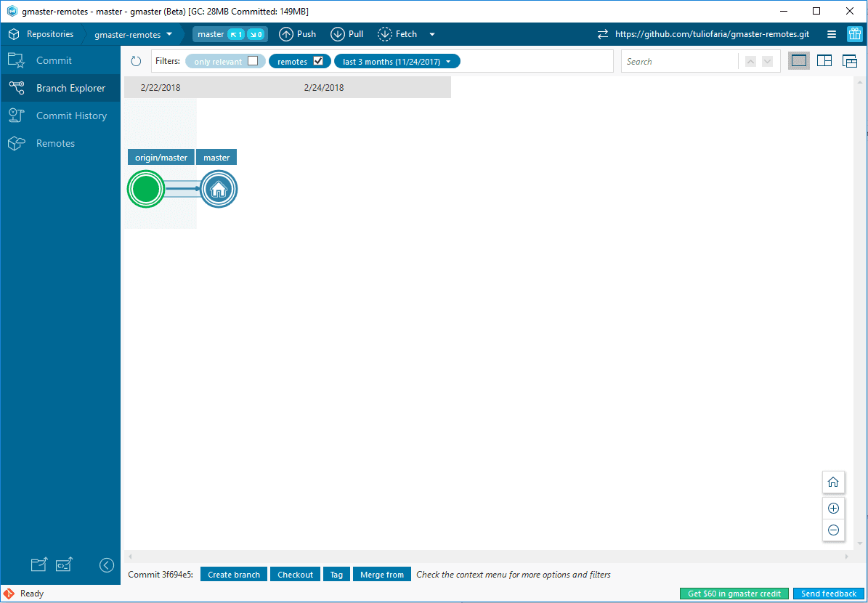Open the Repositories breadcrumb

click(41, 34)
